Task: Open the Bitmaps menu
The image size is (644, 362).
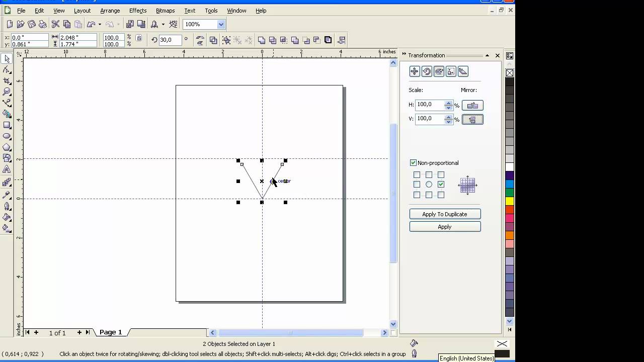Action: coord(165,11)
